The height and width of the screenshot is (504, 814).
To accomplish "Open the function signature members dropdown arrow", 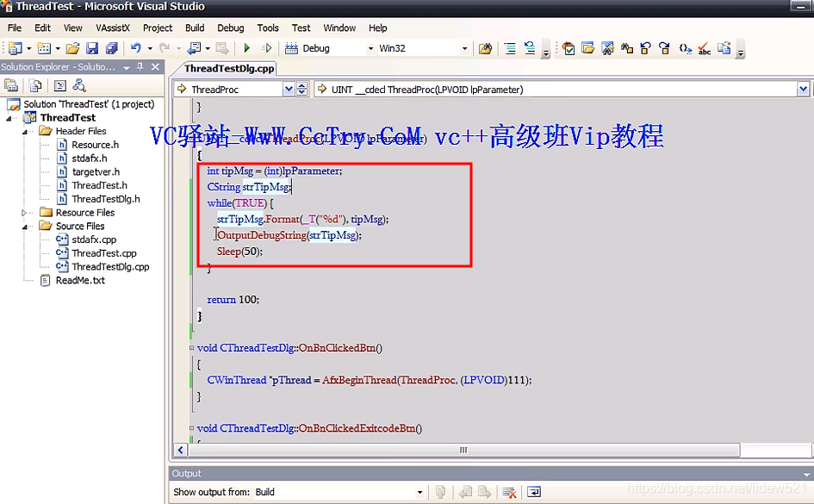I will pos(803,90).
